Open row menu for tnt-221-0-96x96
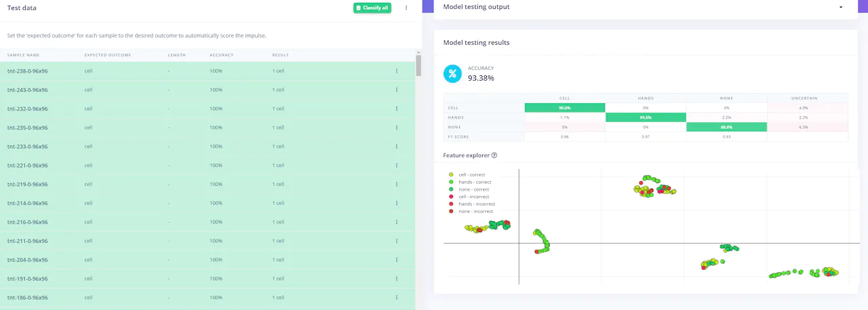Viewport: 868px width, 310px height. tap(397, 166)
